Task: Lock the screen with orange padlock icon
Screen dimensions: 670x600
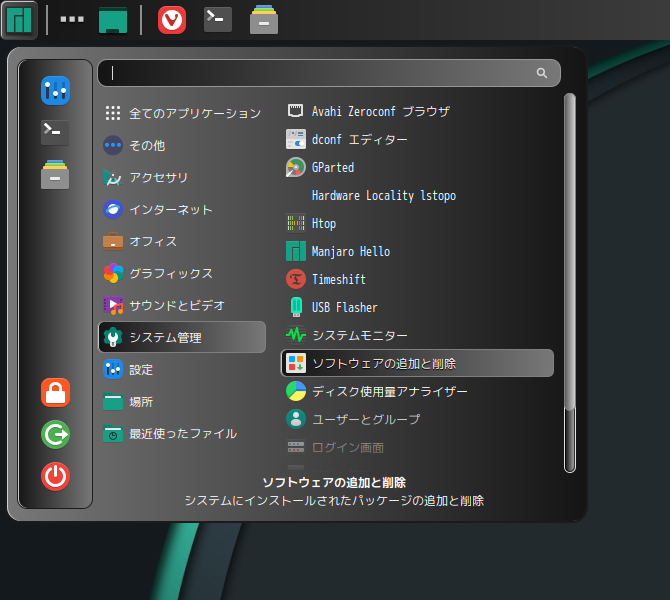Action: pos(56,392)
